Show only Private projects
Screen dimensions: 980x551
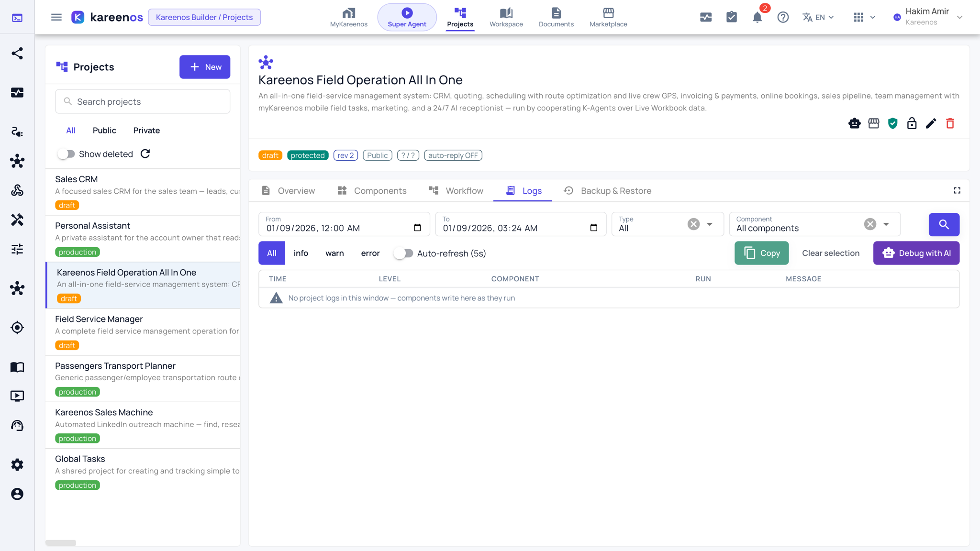(146, 131)
